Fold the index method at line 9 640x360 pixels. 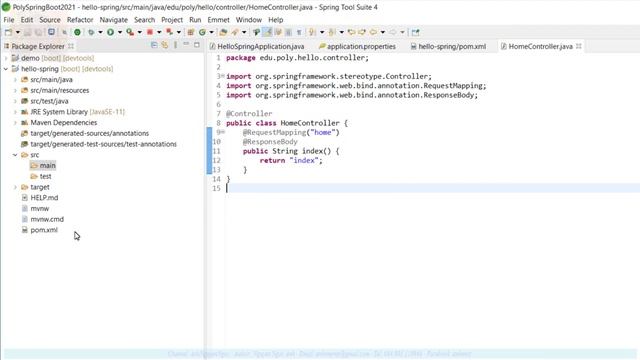(223, 132)
